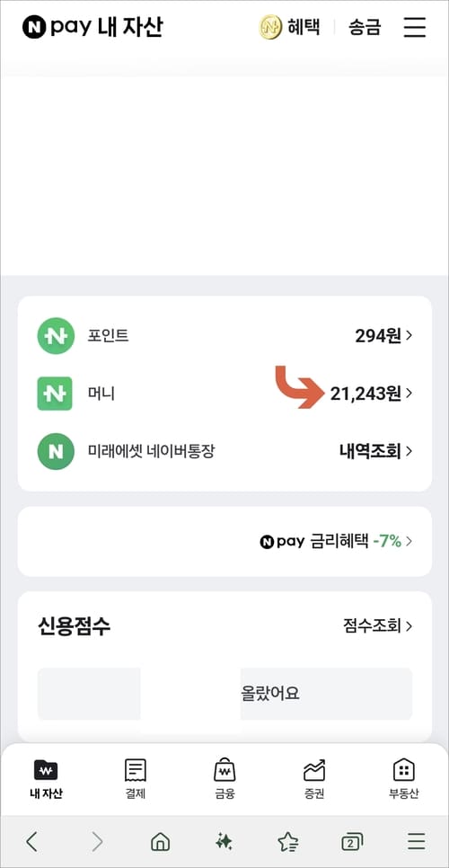This screenshot has width=449, height=868.
Task: Tap the green square 머니 icon
Action: (55, 394)
